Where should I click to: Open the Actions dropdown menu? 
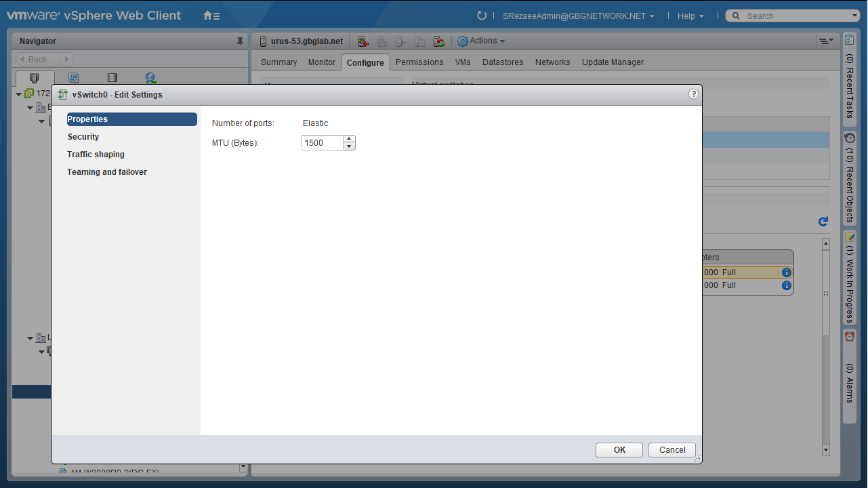click(482, 41)
